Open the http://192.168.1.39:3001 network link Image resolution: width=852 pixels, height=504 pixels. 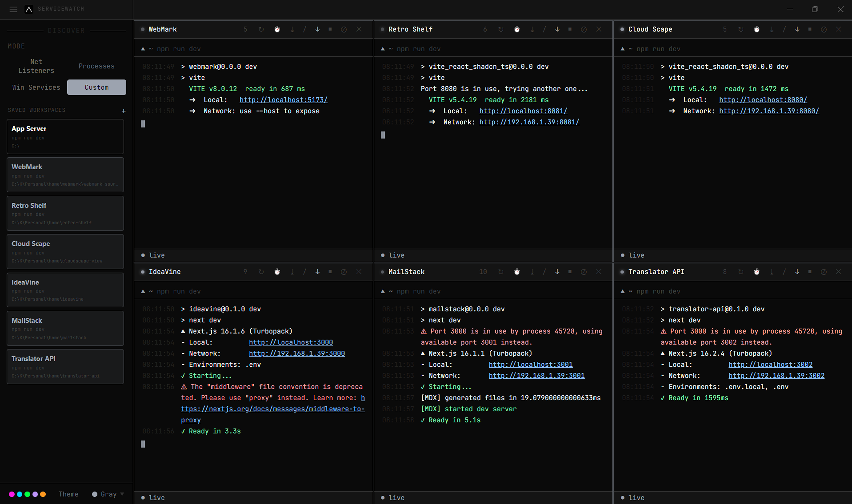click(x=537, y=376)
